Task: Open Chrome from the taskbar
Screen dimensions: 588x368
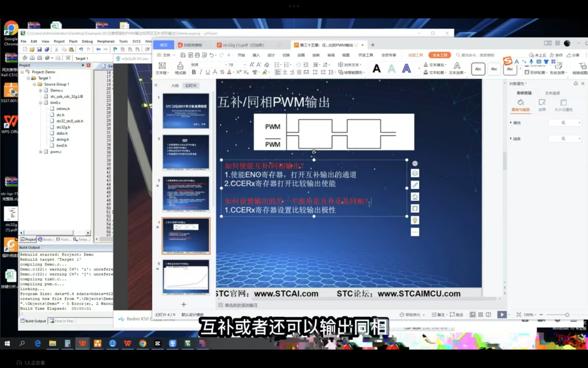Action: 143,343
